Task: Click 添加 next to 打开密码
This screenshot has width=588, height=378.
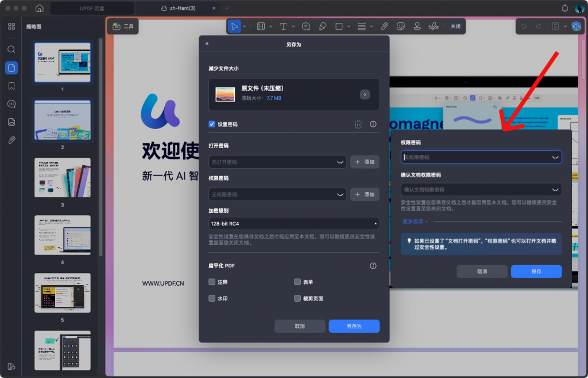Action: (x=365, y=162)
